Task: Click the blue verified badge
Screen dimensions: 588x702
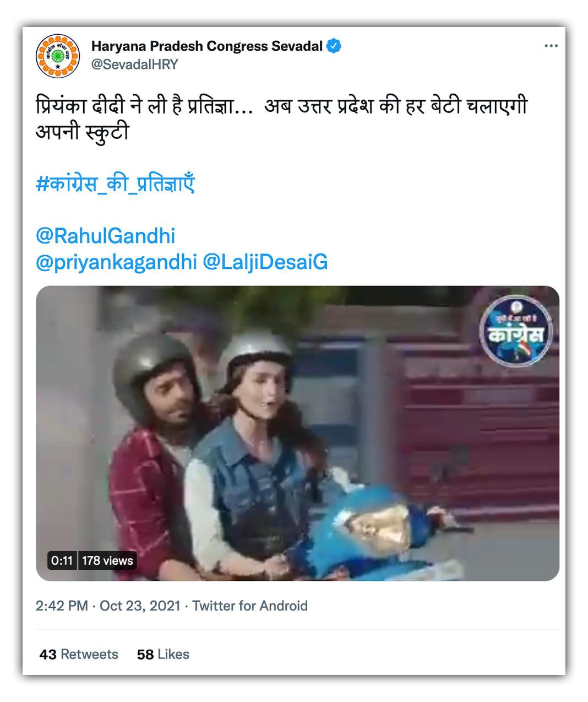Action: (334, 46)
